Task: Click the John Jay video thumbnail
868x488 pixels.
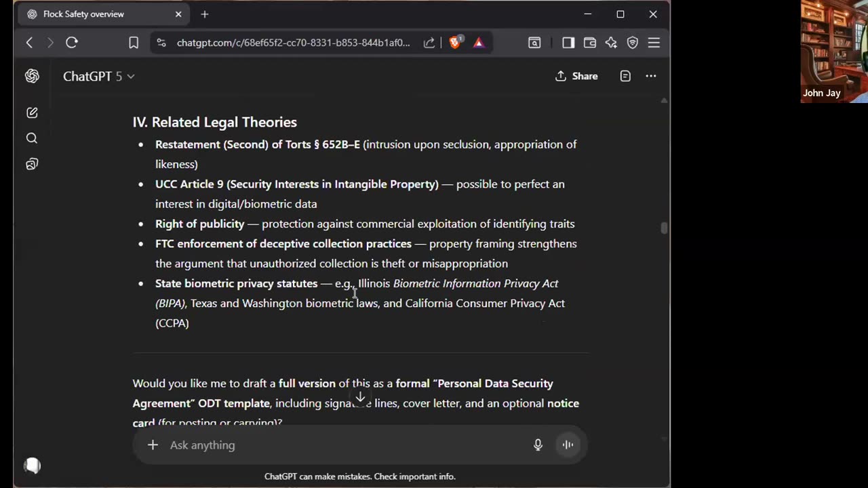Action: (x=834, y=52)
